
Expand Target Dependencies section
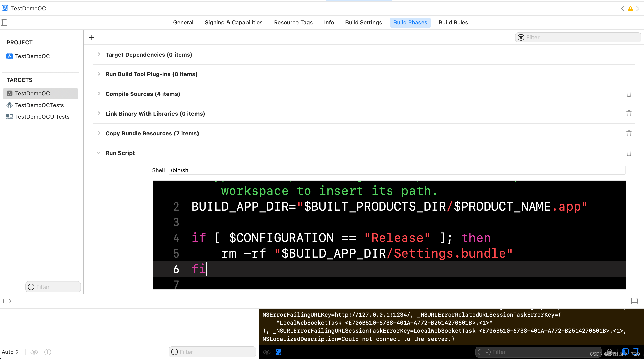(99, 54)
